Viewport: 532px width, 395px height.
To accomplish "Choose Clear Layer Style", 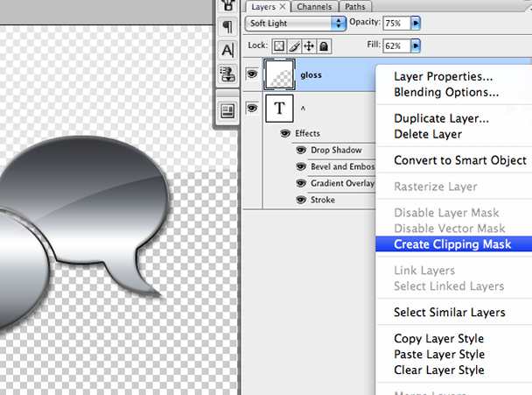I will [439, 370].
